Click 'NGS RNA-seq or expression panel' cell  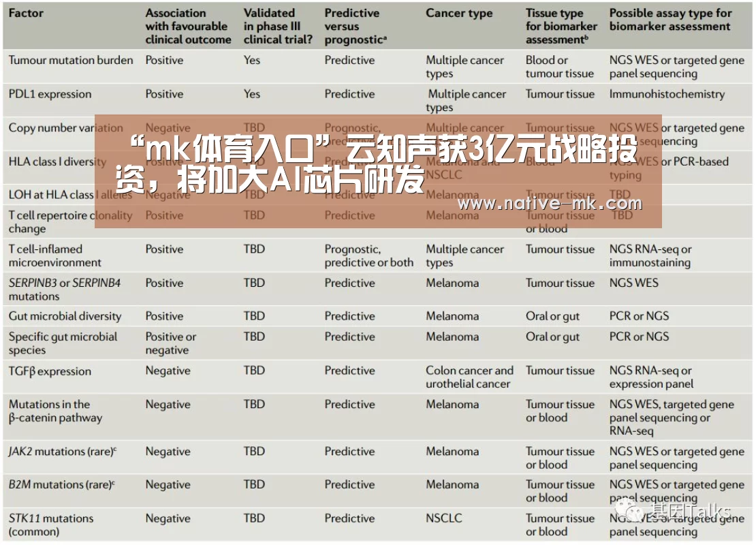point(651,377)
